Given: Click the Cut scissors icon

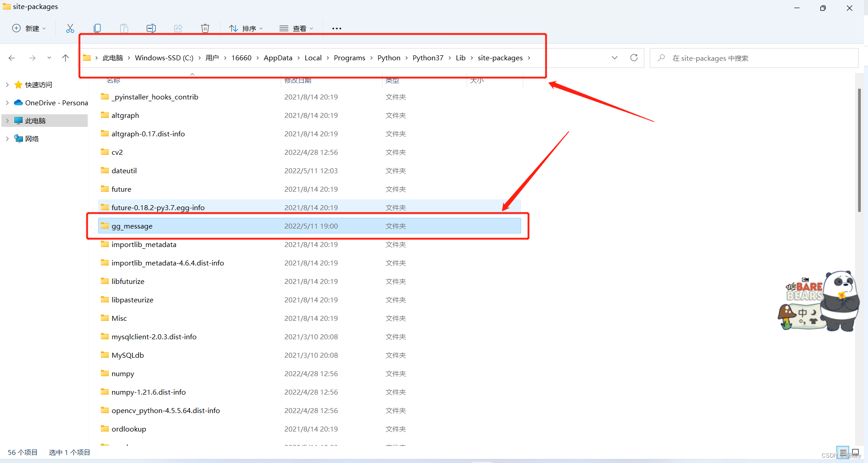Looking at the screenshot, I should (x=70, y=28).
